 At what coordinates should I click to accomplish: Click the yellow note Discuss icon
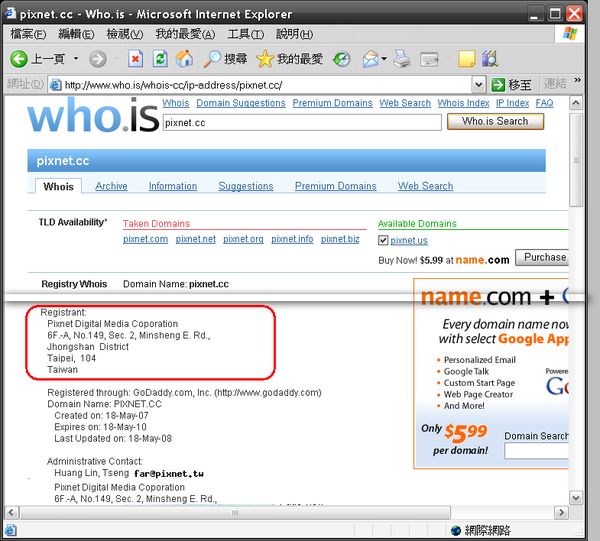click(x=466, y=59)
